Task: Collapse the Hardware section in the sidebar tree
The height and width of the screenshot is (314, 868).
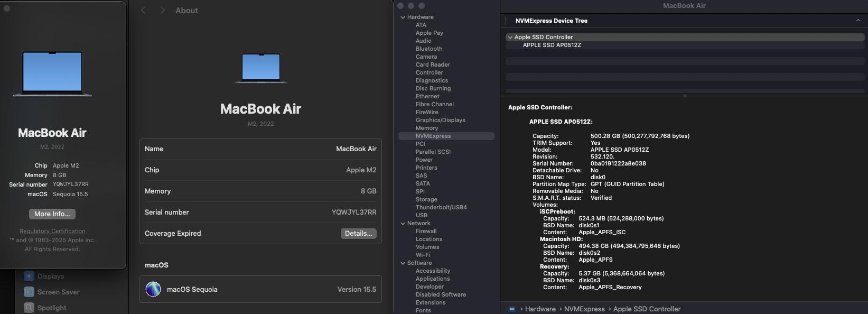Action: pos(403,17)
